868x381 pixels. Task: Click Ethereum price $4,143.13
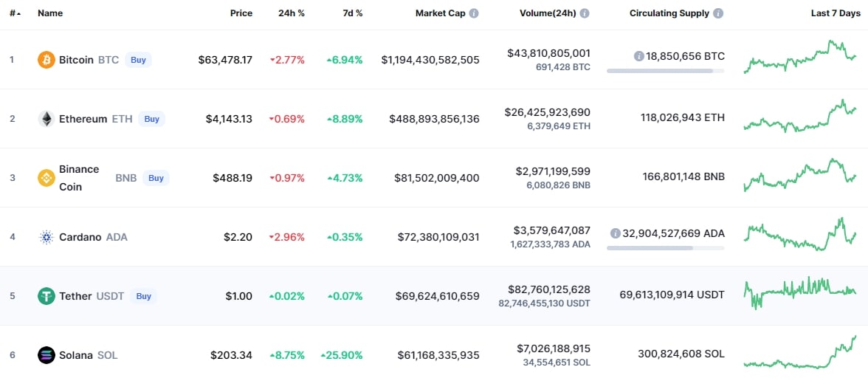click(x=229, y=118)
